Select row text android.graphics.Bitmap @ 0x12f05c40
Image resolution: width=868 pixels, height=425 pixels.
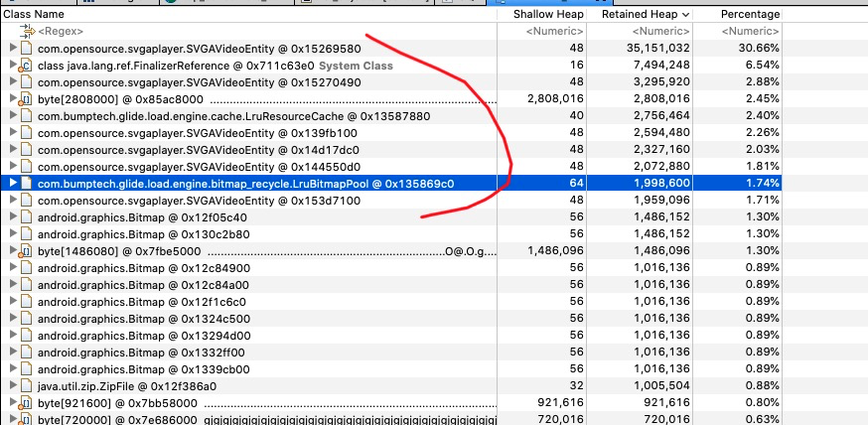pyautogui.click(x=142, y=217)
